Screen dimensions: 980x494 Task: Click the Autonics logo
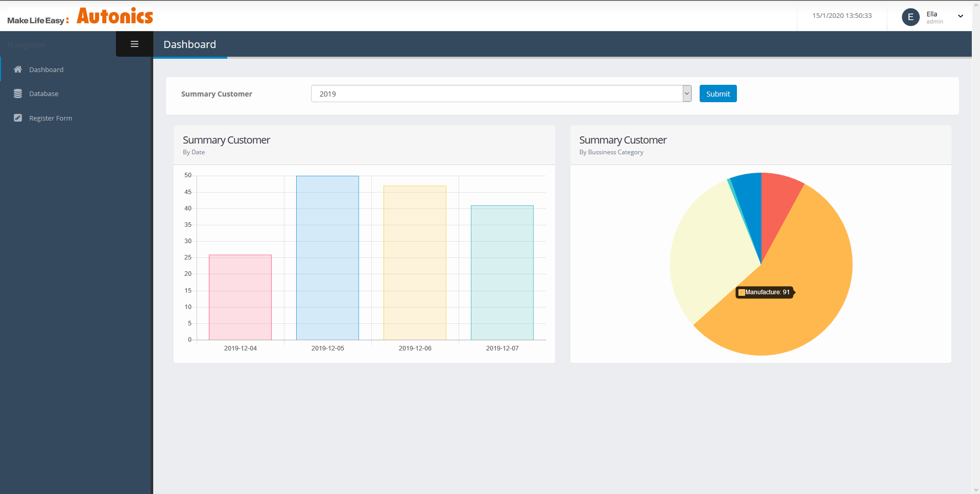click(114, 16)
